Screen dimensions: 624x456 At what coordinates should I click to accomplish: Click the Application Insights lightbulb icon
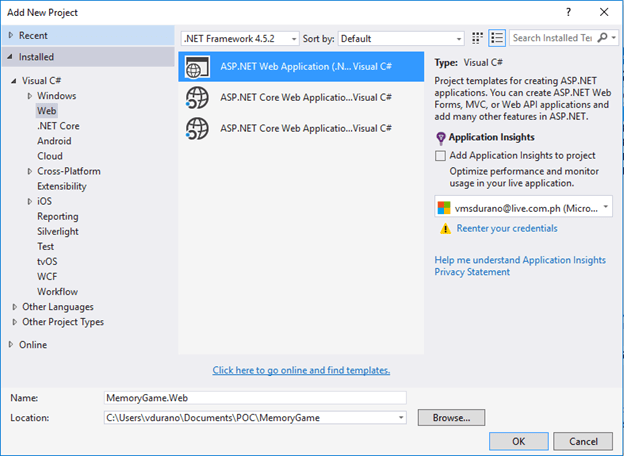coord(441,138)
